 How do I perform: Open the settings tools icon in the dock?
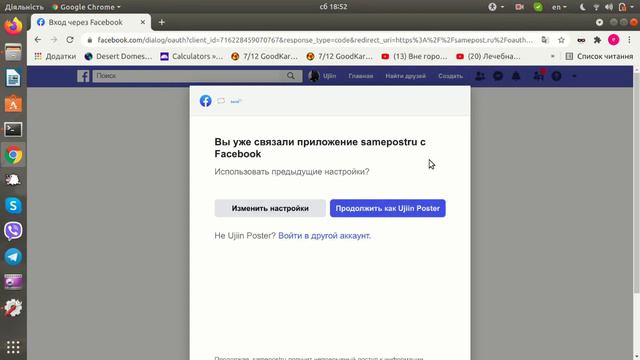pyautogui.click(x=13, y=307)
